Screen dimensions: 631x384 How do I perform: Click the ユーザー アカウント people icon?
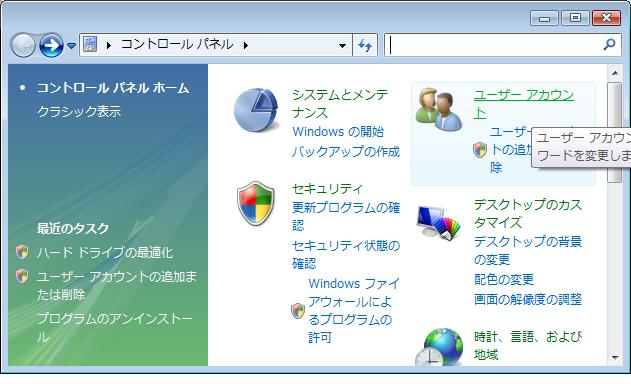pos(439,109)
